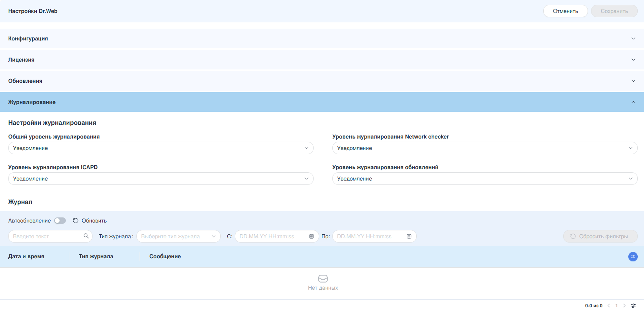Image resolution: width=644 pixels, height=312 pixels.
Task: Go to previous page arrow in pagination
Action: 609,306
